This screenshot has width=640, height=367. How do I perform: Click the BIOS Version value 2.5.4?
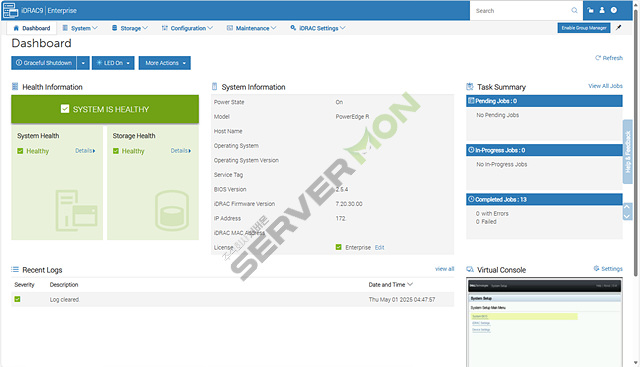(x=342, y=189)
